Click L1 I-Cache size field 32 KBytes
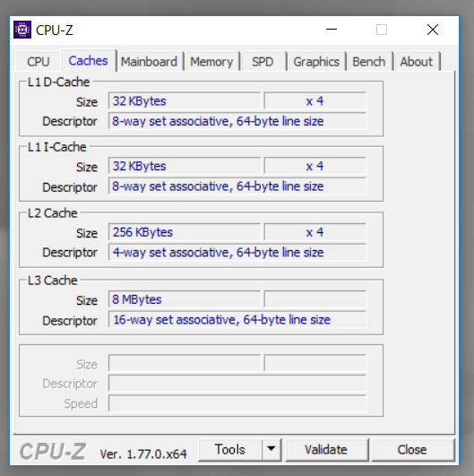474x476 pixels. tap(185, 166)
